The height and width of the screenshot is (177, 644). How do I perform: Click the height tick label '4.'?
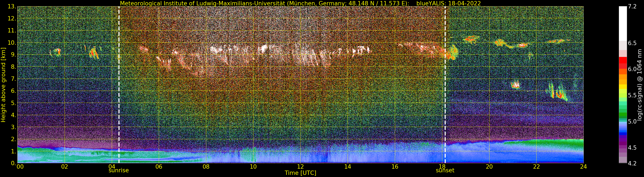(14, 115)
